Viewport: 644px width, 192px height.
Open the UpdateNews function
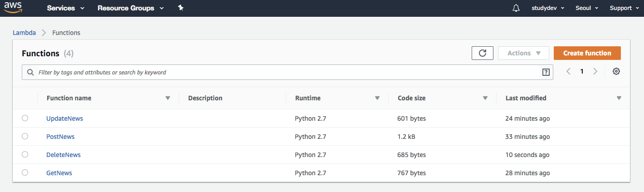64,118
